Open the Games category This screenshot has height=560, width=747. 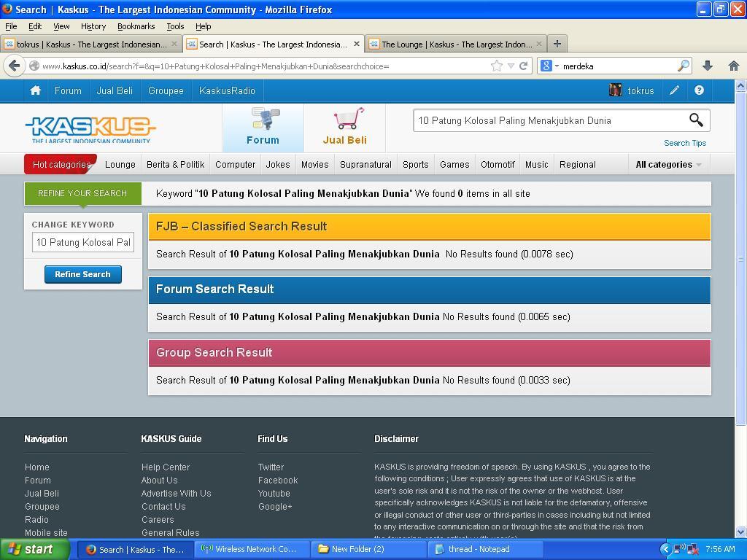pyautogui.click(x=454, y=165)
